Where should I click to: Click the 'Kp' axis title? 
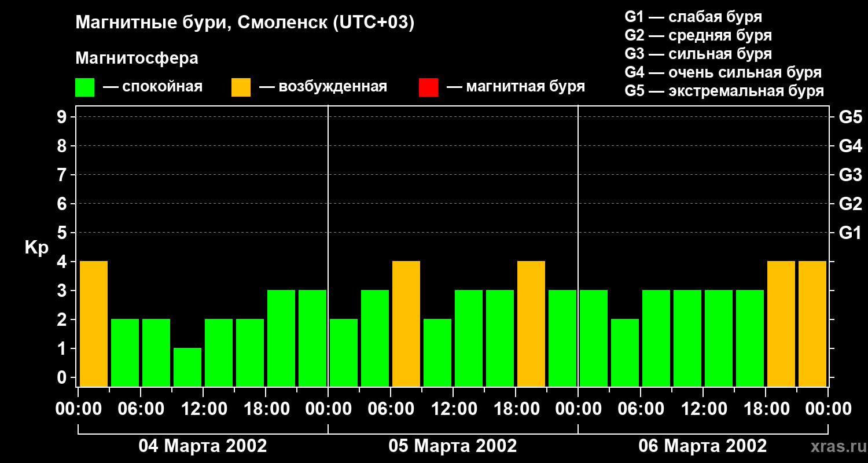[36, 248]
